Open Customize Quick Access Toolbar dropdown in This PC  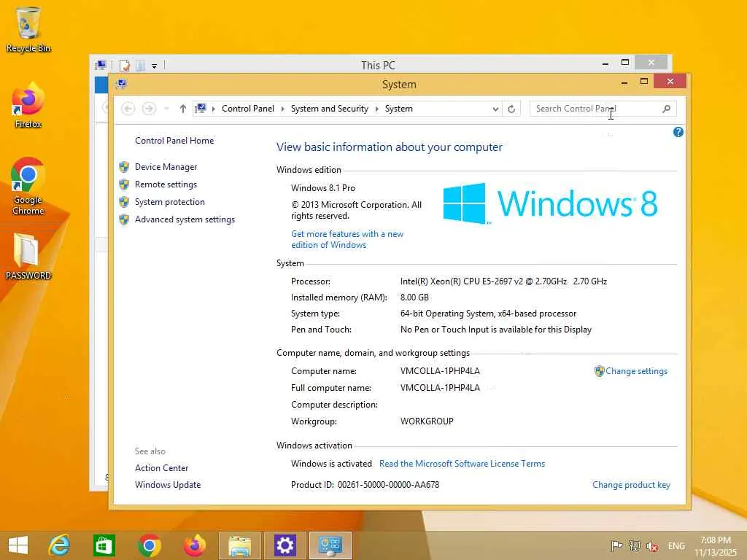coord(155,66)
